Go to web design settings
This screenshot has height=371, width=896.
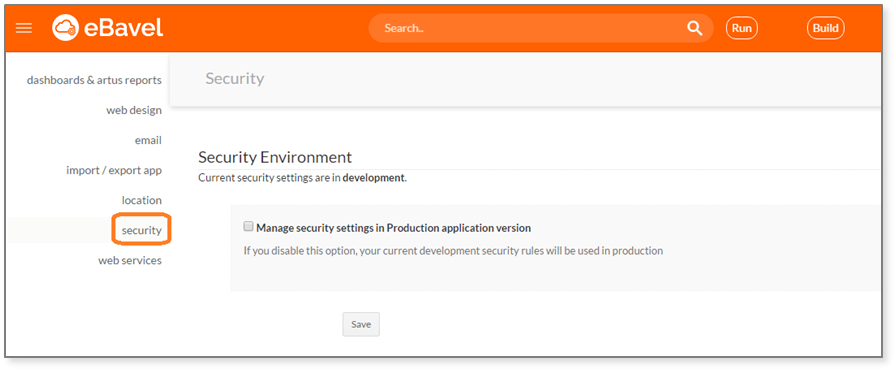(x=134, y=110)
